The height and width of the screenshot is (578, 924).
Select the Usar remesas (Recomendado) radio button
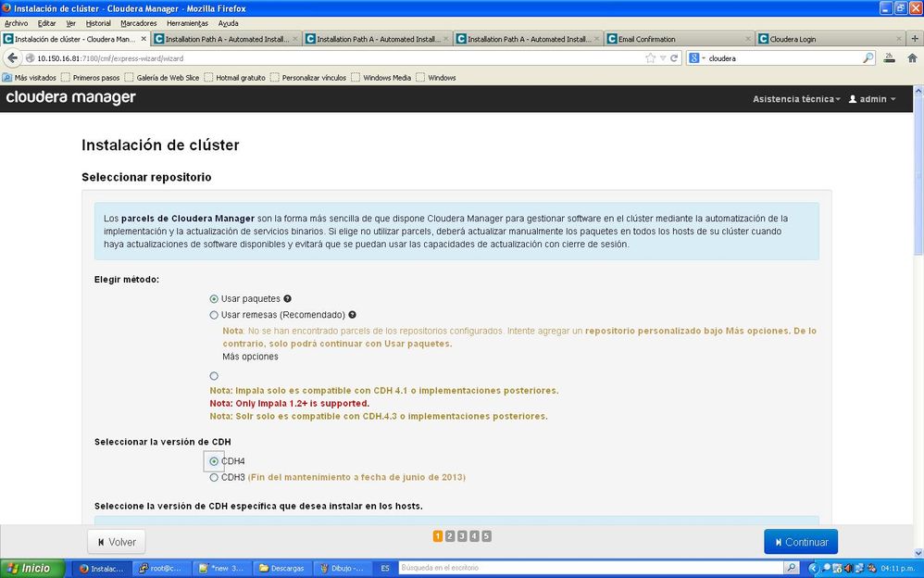click(x=214, y=315)
